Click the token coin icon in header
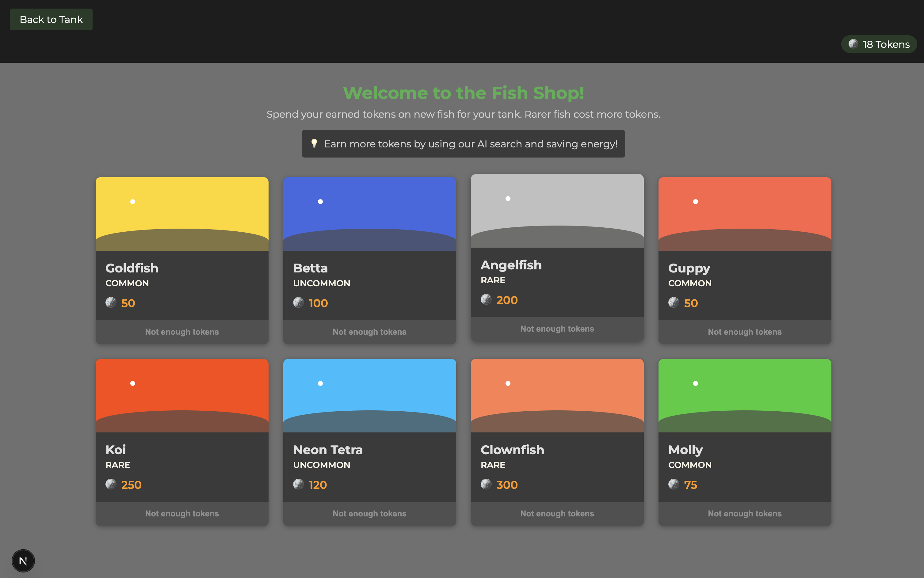Image resolution: width=924 pixels, height=578 pixels. point(853,44)
